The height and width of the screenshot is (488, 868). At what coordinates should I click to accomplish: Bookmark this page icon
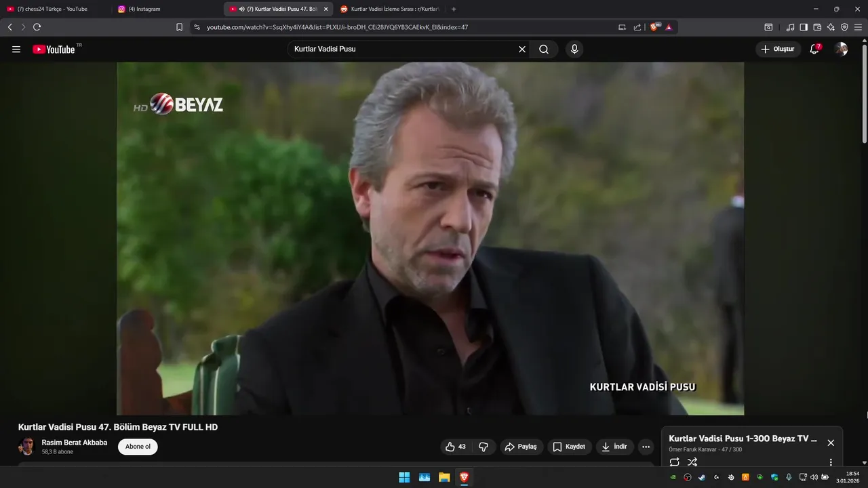click(179, 27)
